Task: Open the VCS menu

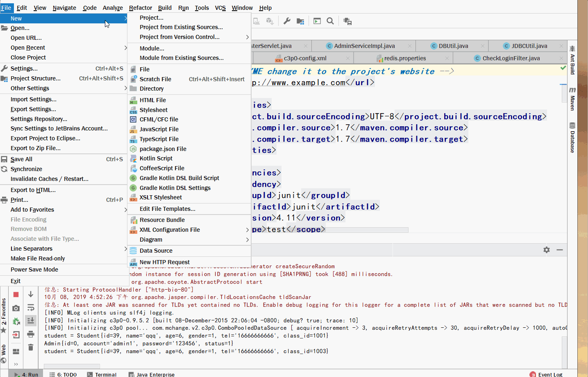Action: (x=220, y=7)
